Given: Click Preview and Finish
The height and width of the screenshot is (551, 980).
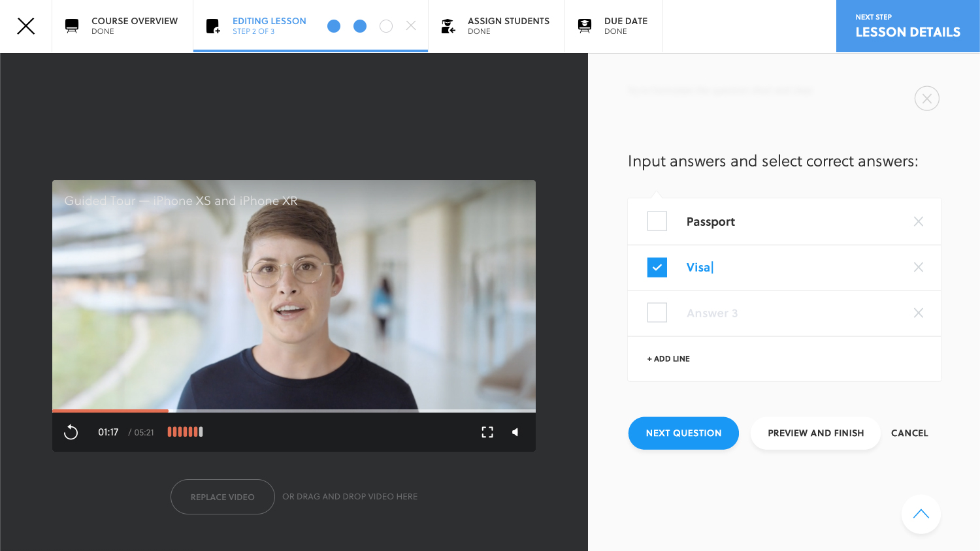Looking at the screenshot, I should tap(815, 433).
